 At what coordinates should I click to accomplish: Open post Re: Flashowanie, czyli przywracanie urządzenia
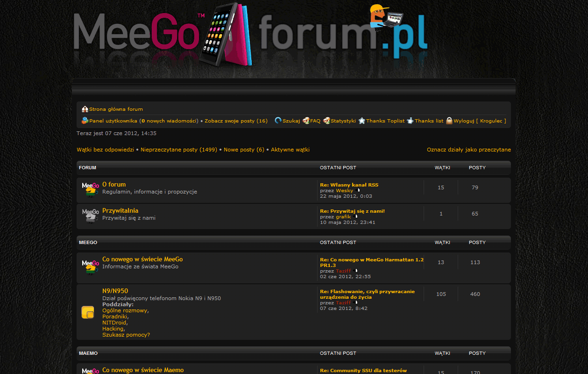pyautogui.click(x=367, y=294)
